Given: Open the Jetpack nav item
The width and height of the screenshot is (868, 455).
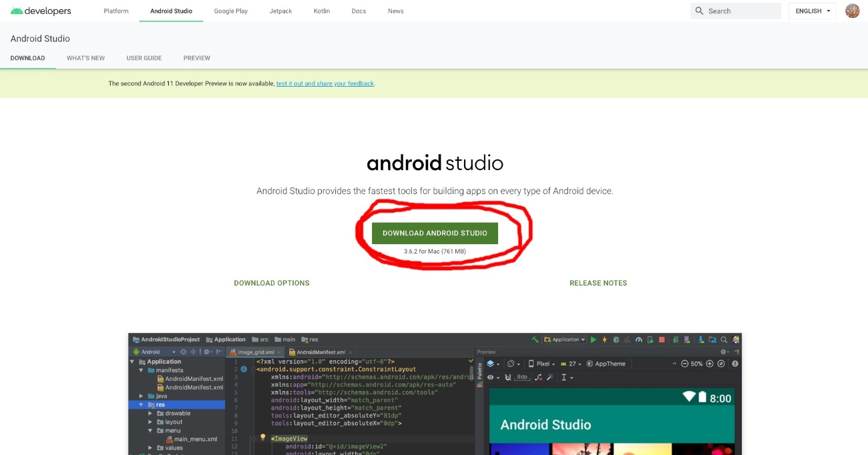Looking at the screenshot, I should click(x=281, y=11).
